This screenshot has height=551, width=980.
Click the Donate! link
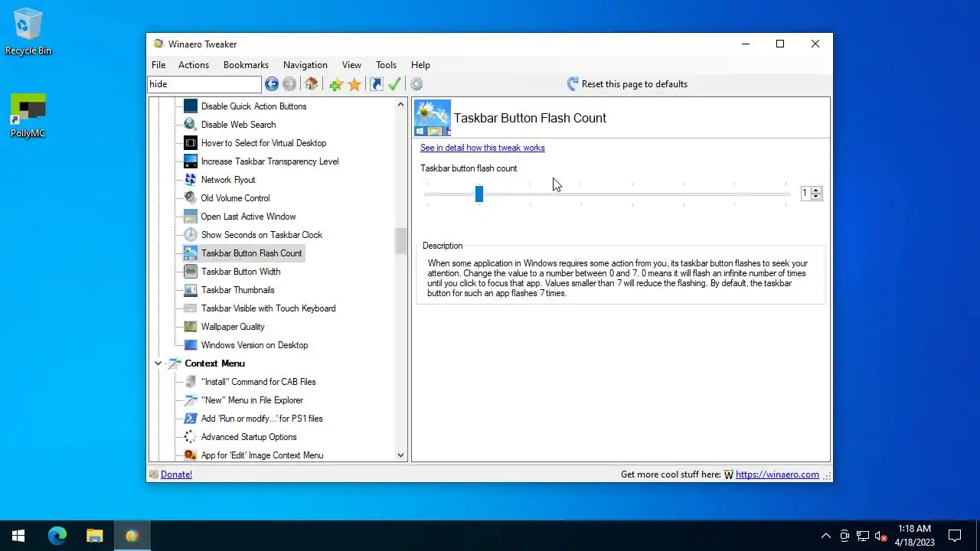point(176,474)
